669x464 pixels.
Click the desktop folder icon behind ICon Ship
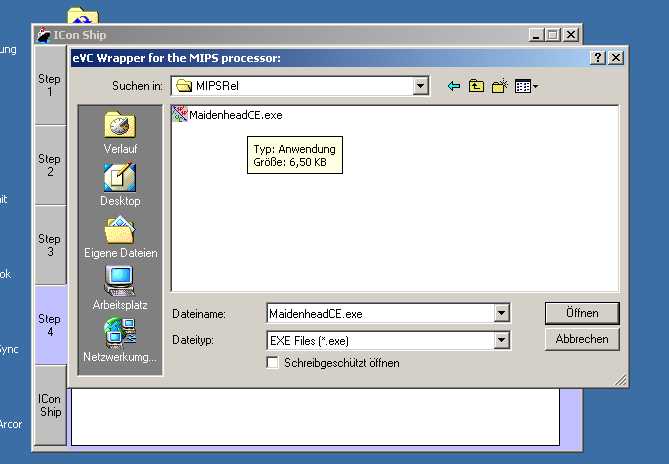pos(83,16)
